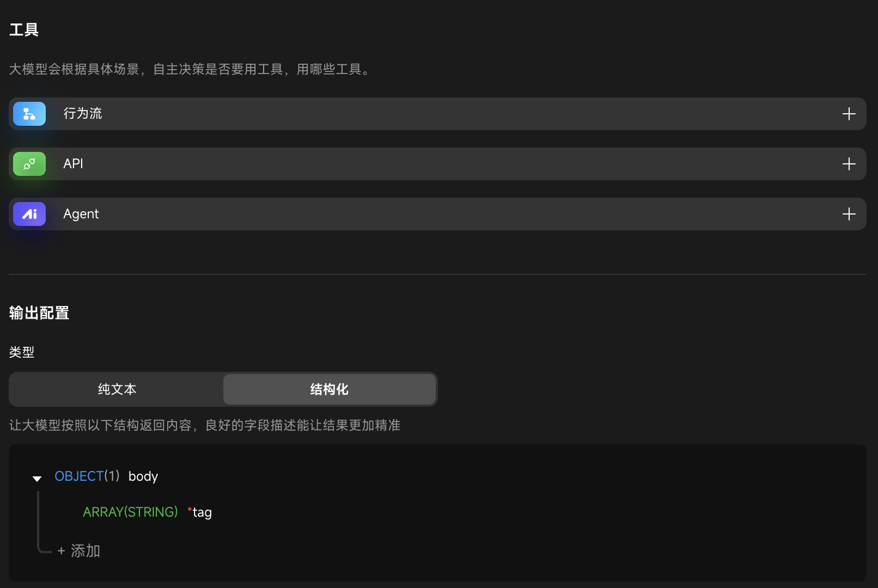Add a new Agent tool with plus

click(x=849, y=214)
